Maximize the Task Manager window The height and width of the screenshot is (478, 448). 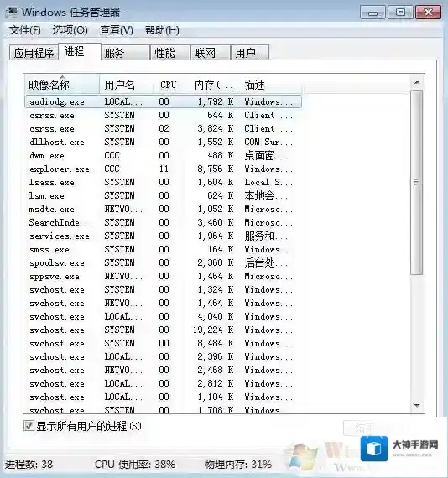[401, 13]
